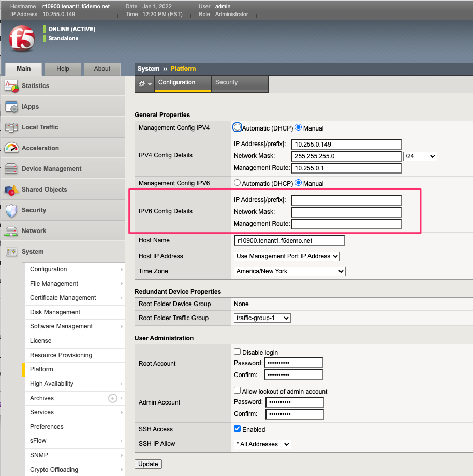
Task: Open the Shared Objects icon
Action: [x=11, y=190]
